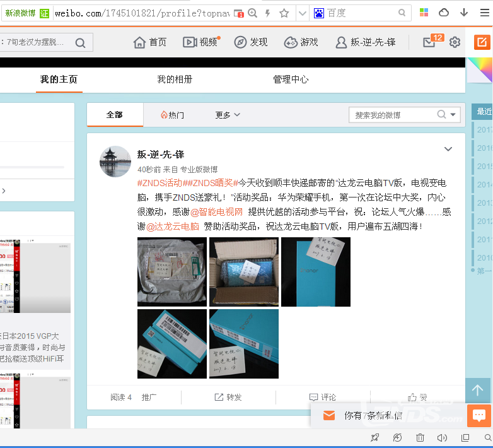Click the status bar window split icon
493x448 pixels.
pyautogui.click(x=465, y=438)
